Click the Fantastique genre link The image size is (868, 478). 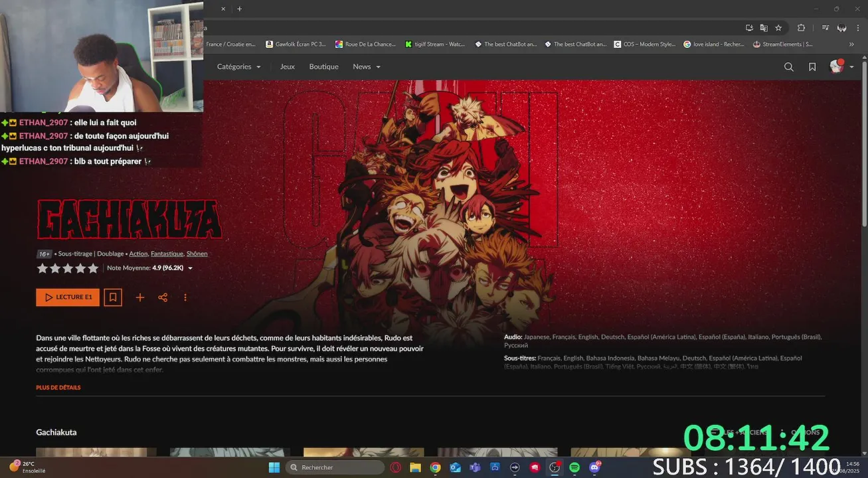coord(167,254)
